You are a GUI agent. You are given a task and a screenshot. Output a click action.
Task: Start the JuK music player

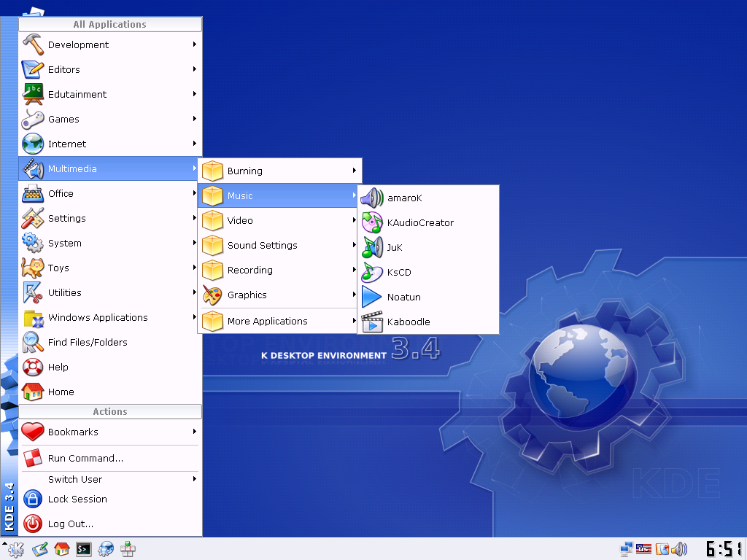point(428,247)
